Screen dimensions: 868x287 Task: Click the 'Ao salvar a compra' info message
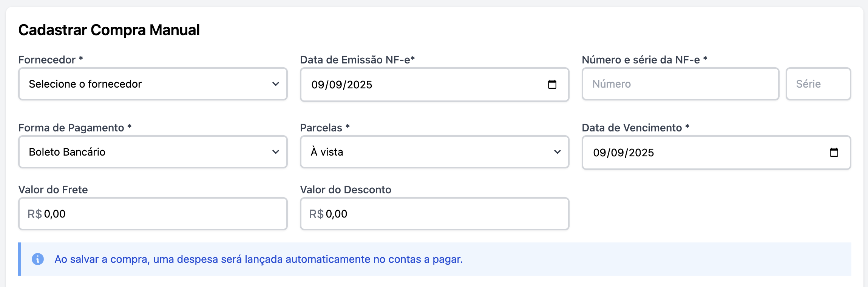(258, 259)
